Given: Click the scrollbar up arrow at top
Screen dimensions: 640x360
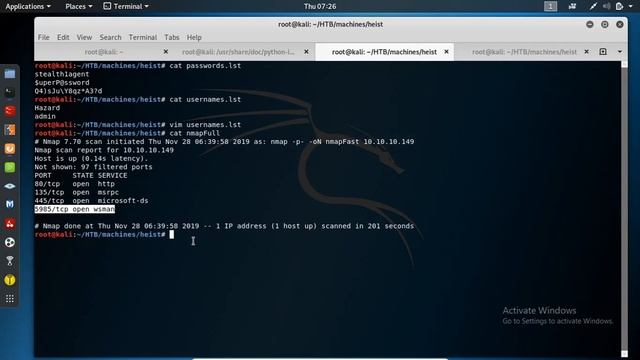Looking at the screenshot, I should [x=624, y=64].
